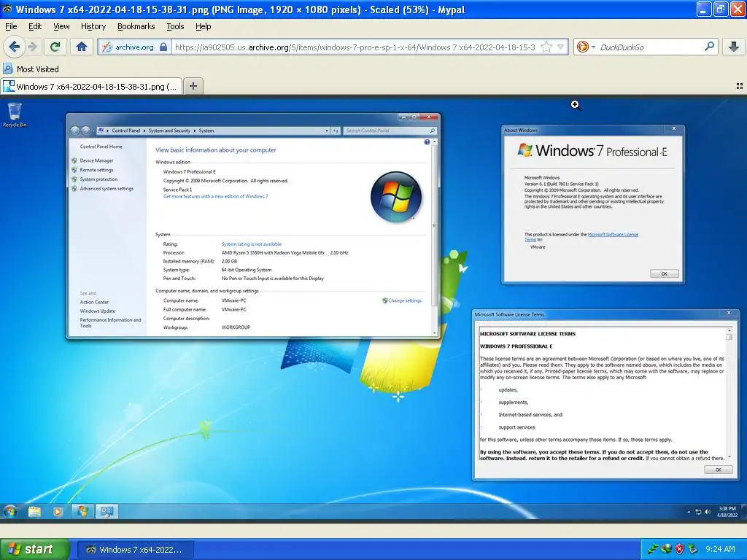This screenshot has width=747, height=560.
Task: Click into the URL address field
Action: [355, 47]
